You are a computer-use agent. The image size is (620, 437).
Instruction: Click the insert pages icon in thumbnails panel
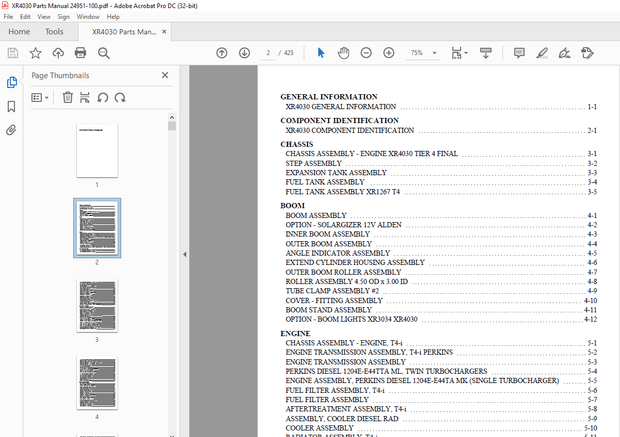(x=85, y=97)
